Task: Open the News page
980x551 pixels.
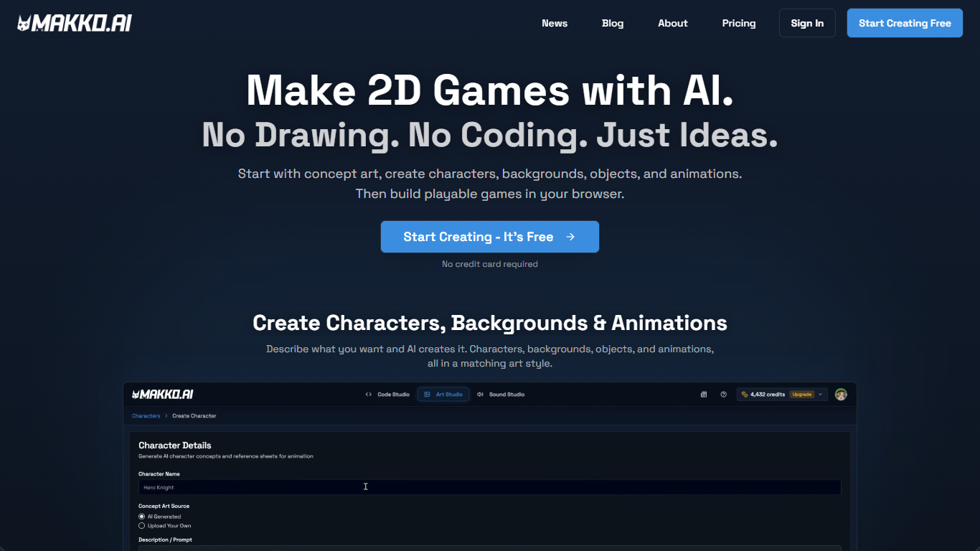Action: (x=555, y=23)
